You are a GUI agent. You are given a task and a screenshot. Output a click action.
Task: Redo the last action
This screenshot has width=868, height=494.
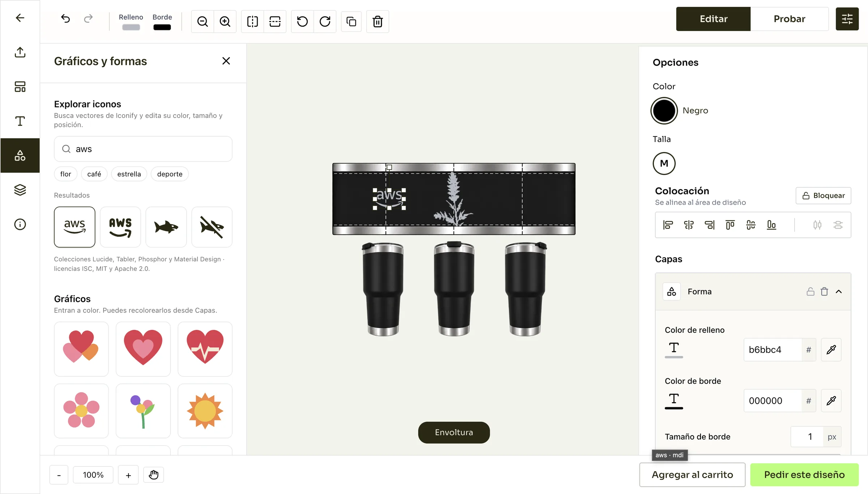pyautogui.click(x=88, y=18)
